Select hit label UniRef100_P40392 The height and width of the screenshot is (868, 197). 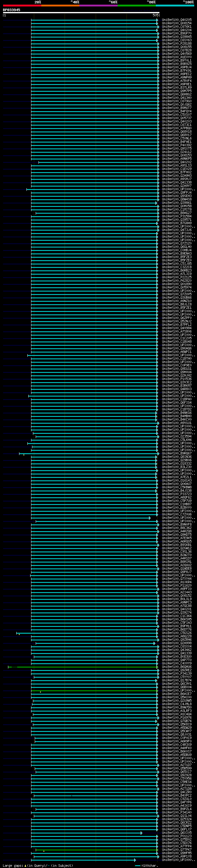177,145
